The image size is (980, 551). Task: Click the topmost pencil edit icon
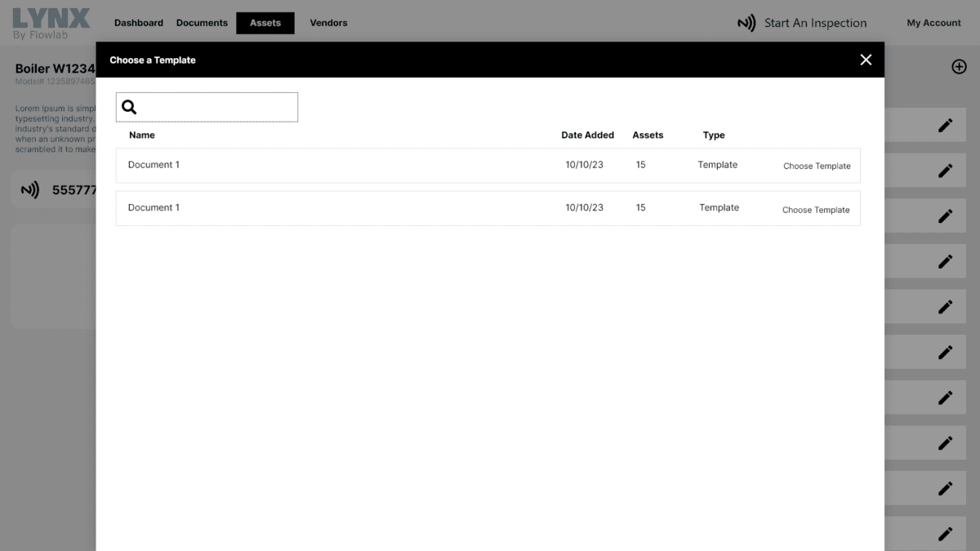945,125
